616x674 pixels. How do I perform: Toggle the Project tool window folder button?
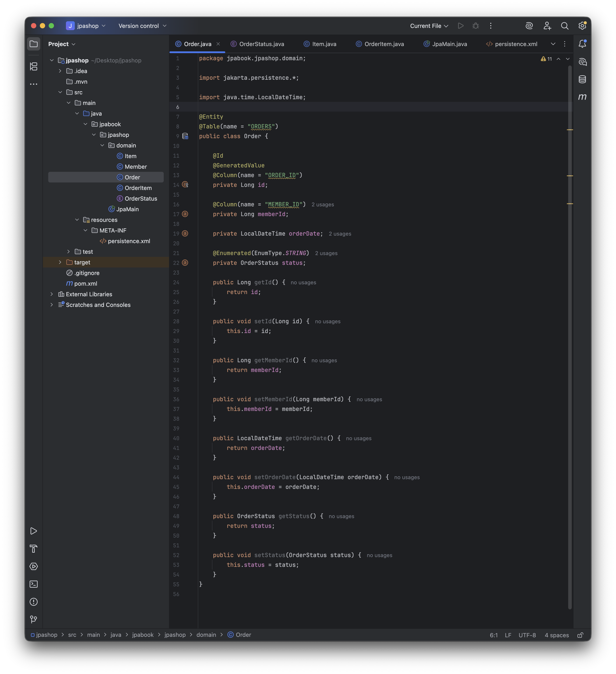pyautogui.click(x=34, y=44)
